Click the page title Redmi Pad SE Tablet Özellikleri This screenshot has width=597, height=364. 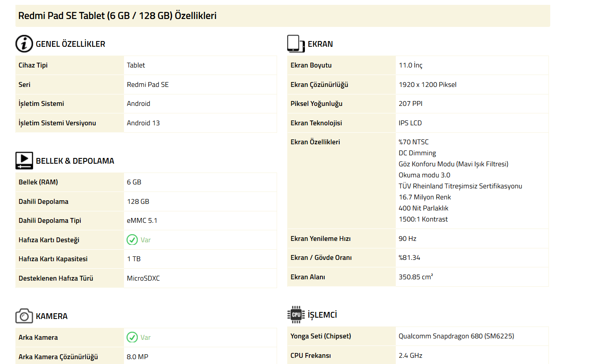(117, 16)
